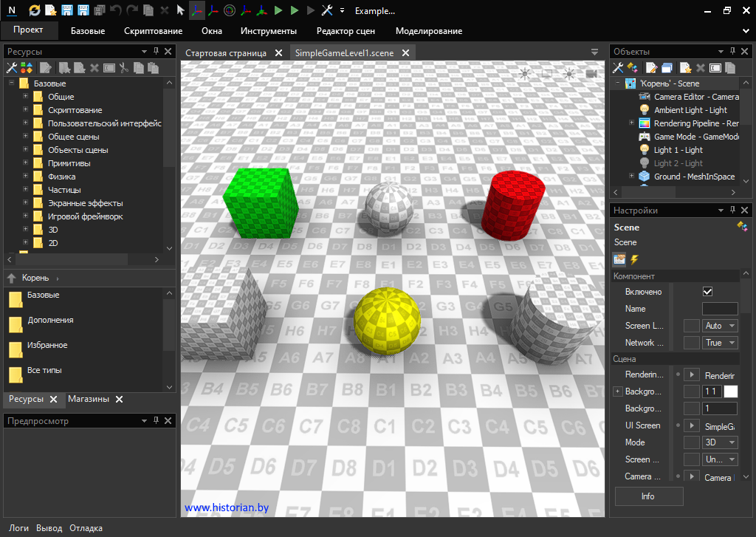Choose the selection arrow tool
The width and height of the screenshot is (756, 537).
pos(180,11)
